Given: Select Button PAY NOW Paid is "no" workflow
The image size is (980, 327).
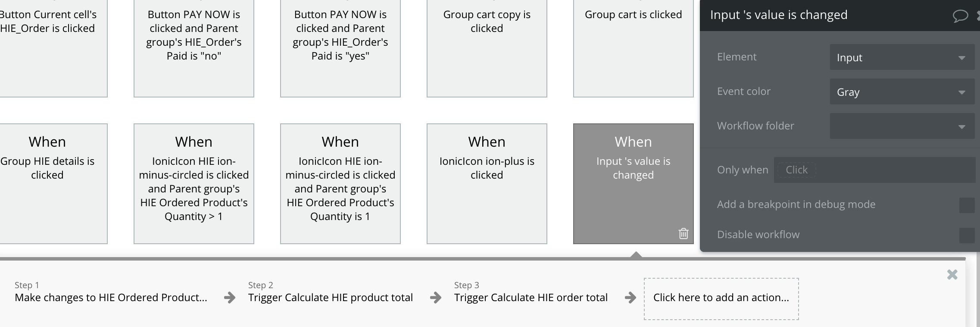Looking at the screenshot, I should click(194, 47).
